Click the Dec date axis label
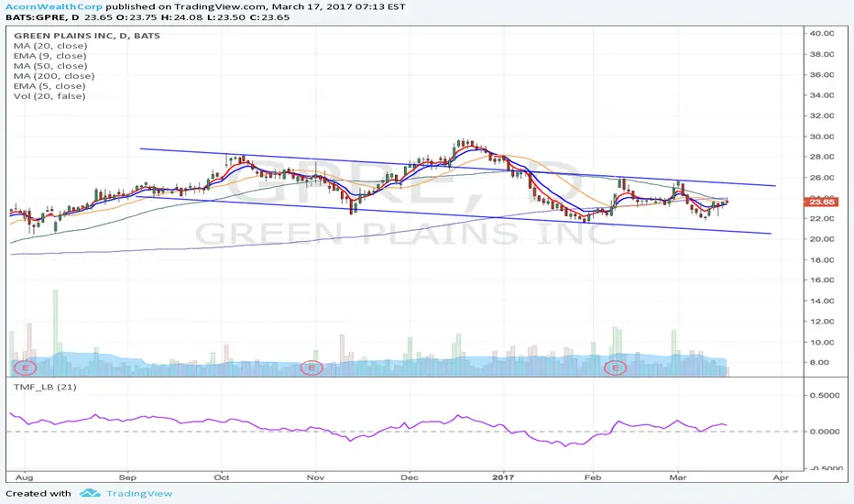This screenshot has width=854, height=504. 410,477
